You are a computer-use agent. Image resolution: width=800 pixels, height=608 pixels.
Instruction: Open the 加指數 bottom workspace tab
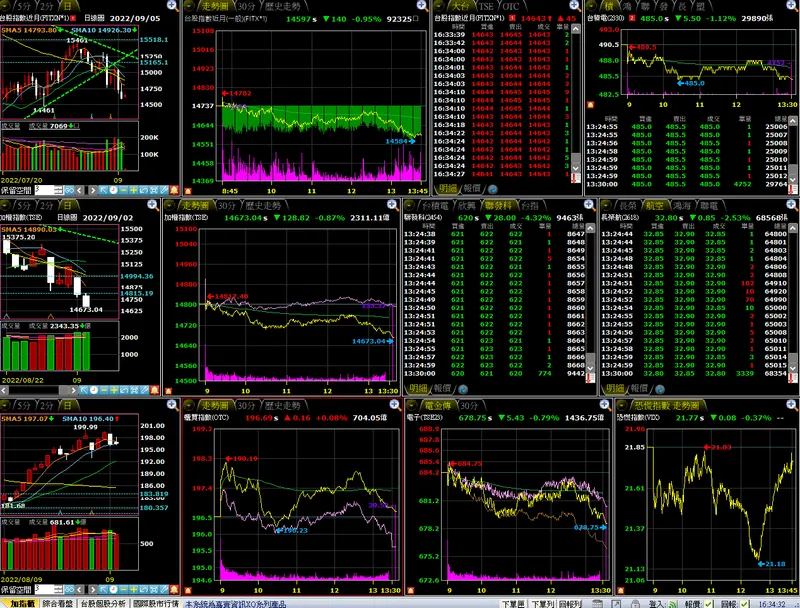coord(21,603)
